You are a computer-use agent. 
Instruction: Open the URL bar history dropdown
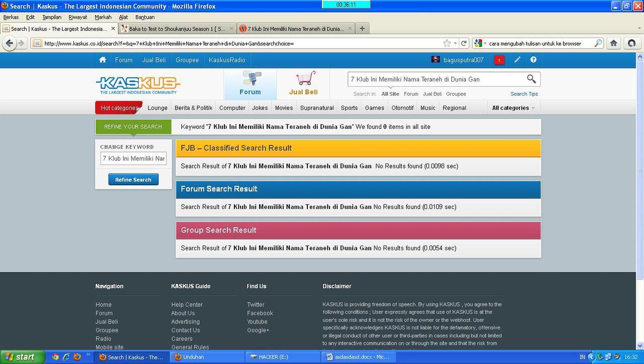coord(455,43)
